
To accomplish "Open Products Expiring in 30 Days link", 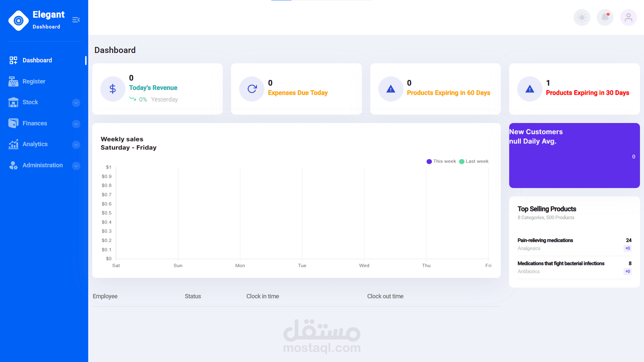I will 587,93.
